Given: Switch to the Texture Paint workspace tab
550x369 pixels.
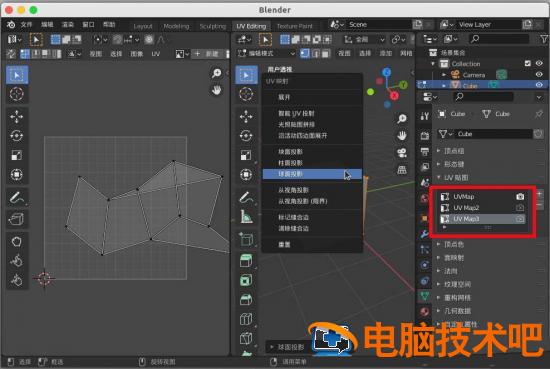Looking at the screenshot, I should click(x=295, y=26).
